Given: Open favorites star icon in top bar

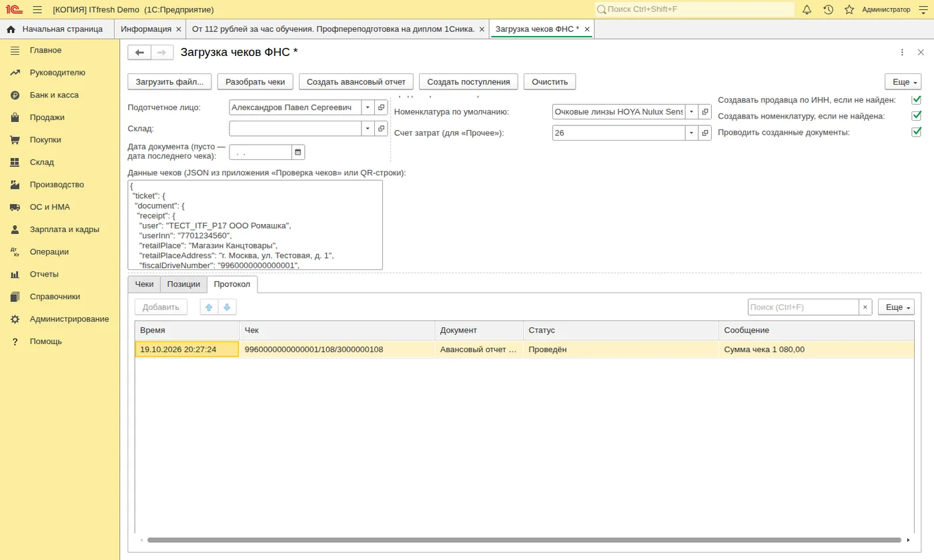Looking at the screenshot, I should (849, 9).
